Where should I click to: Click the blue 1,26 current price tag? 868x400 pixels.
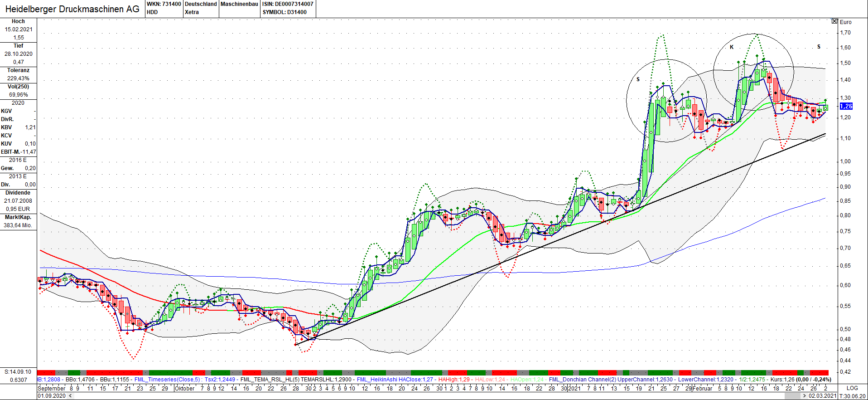[x=846, y=106]
